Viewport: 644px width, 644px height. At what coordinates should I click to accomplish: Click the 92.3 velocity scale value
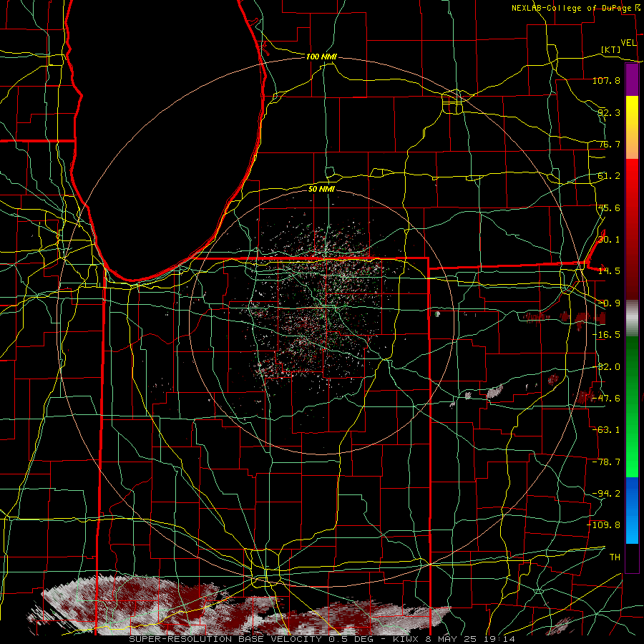click(609, 112)
